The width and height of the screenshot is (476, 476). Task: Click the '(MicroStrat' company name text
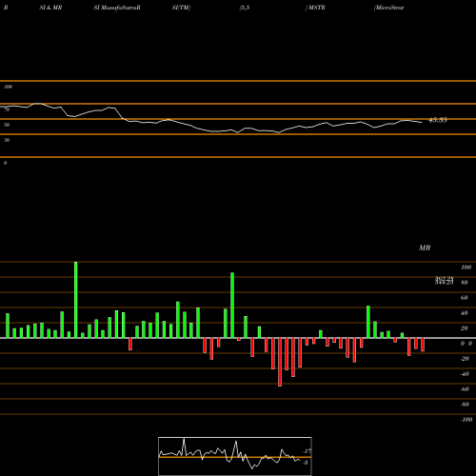(x=389, y=8)
